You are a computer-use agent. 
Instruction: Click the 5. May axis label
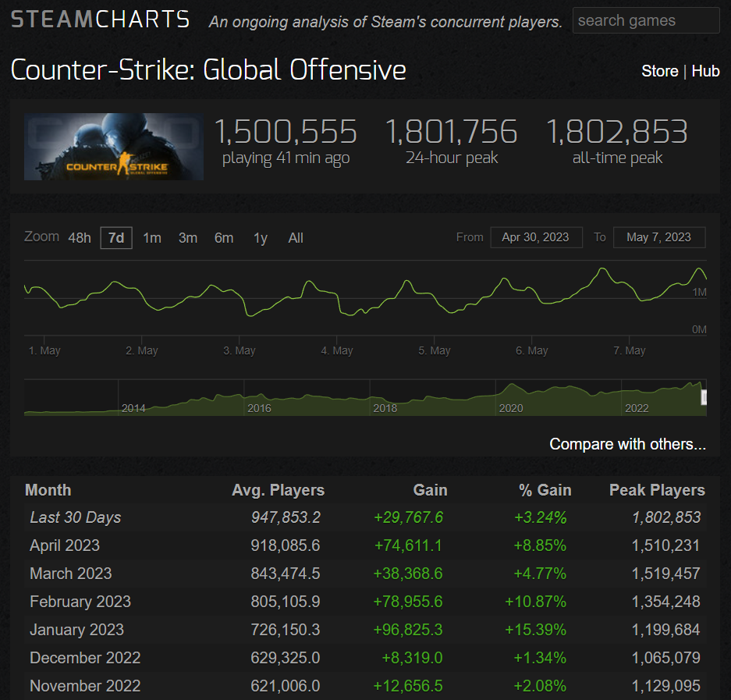(x=434, y=350)
